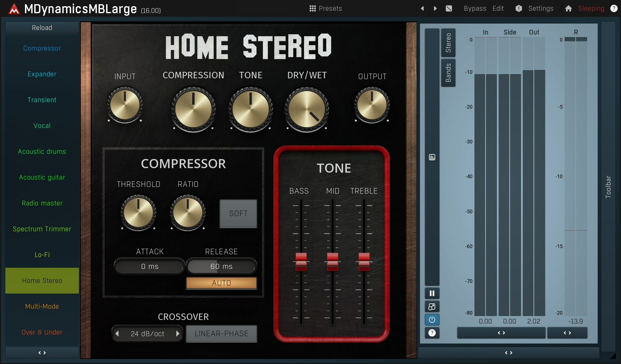The height and width of the screenshot is (364, 621).
Task: Expand the meter range chevron below the meters
Action: (501, 333)
